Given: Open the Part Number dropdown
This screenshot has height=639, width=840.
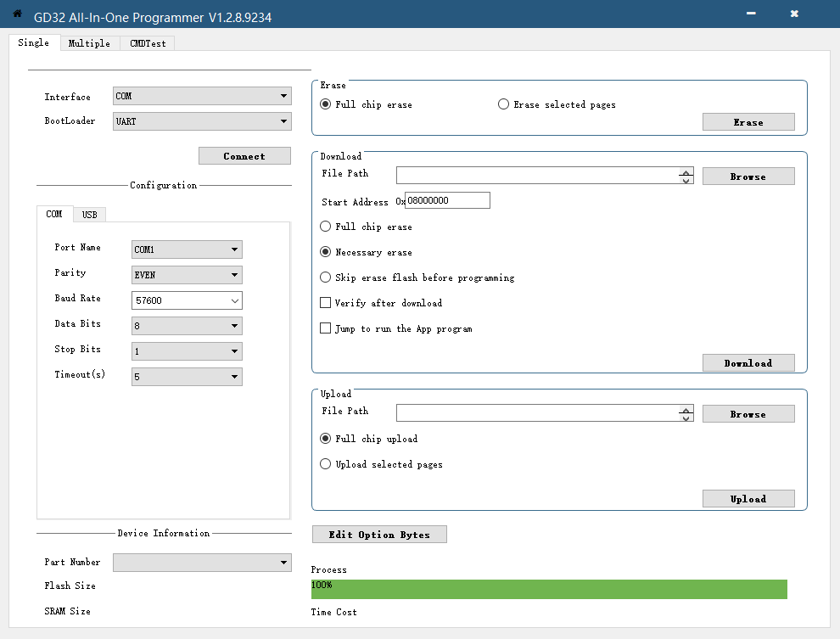Looking at the screenshot, I should click(202, 563).
